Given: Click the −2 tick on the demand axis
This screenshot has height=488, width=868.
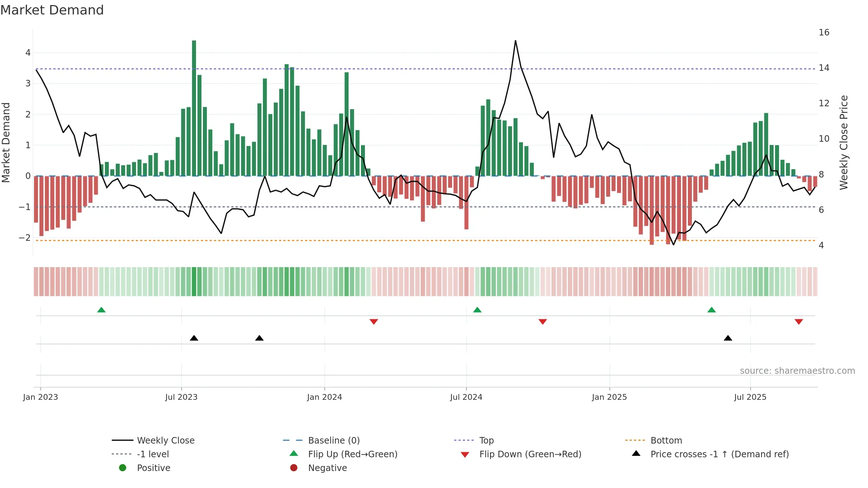Looking at the screenshot, I should (x=25, y=238).
